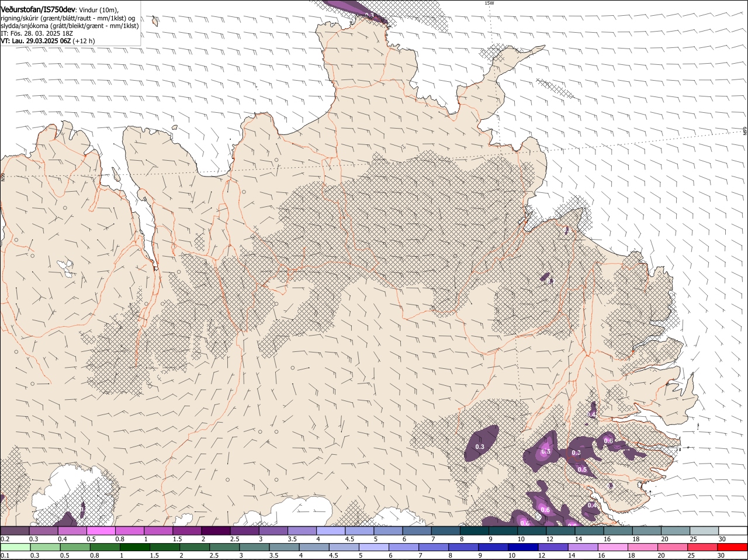Click the 'rigning/skúrir' legend description line
Image resolution: width=748 pixels, height=560 pixels.
coord(69,18)
